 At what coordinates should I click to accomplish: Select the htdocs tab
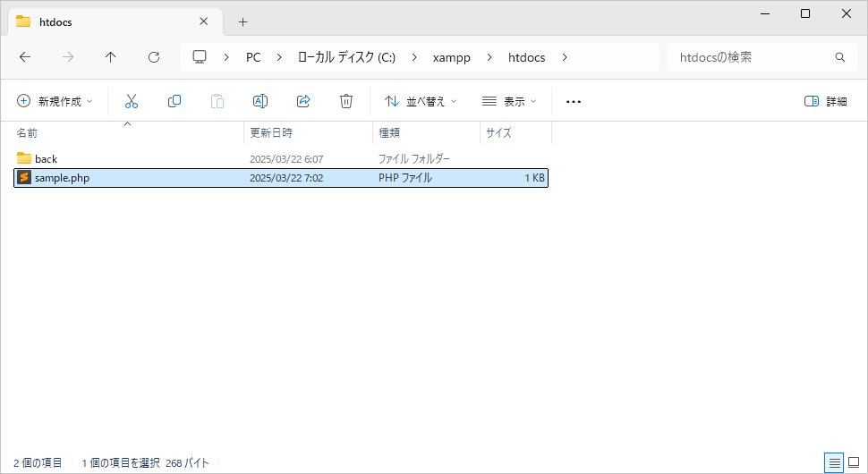(107, 21)
